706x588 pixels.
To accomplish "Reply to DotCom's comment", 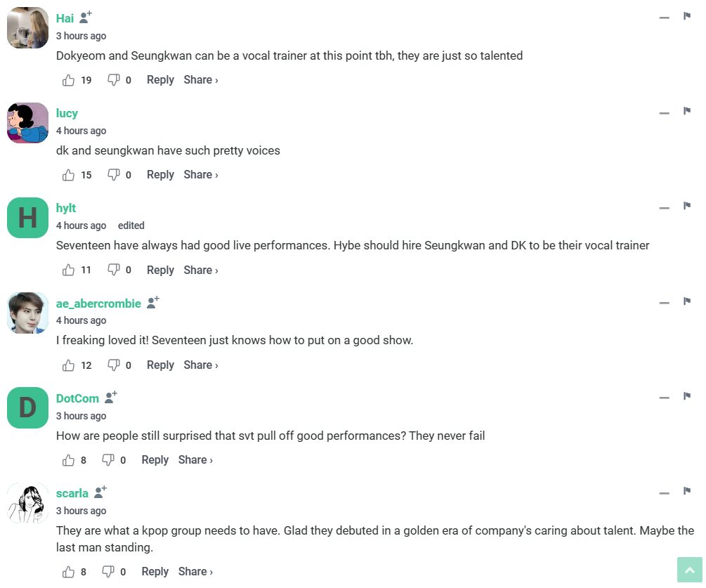I will point(155,460).
